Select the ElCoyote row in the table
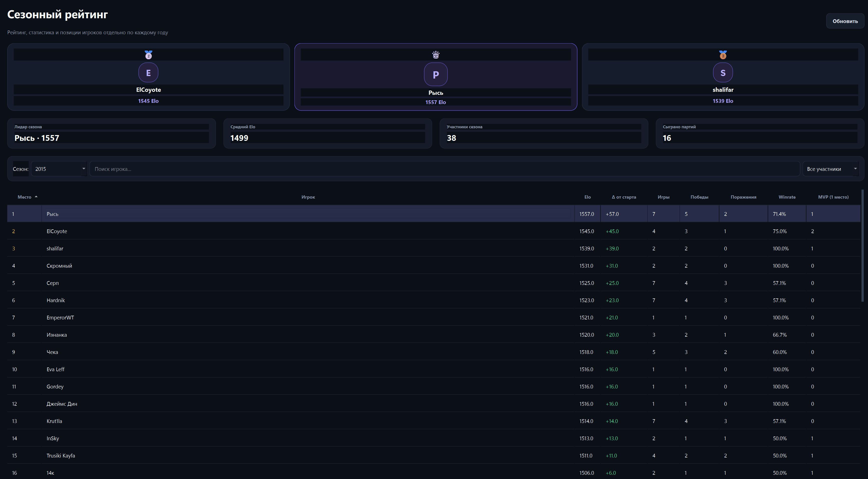The height and width of the screenshot is (479, 868). (434, 231)
